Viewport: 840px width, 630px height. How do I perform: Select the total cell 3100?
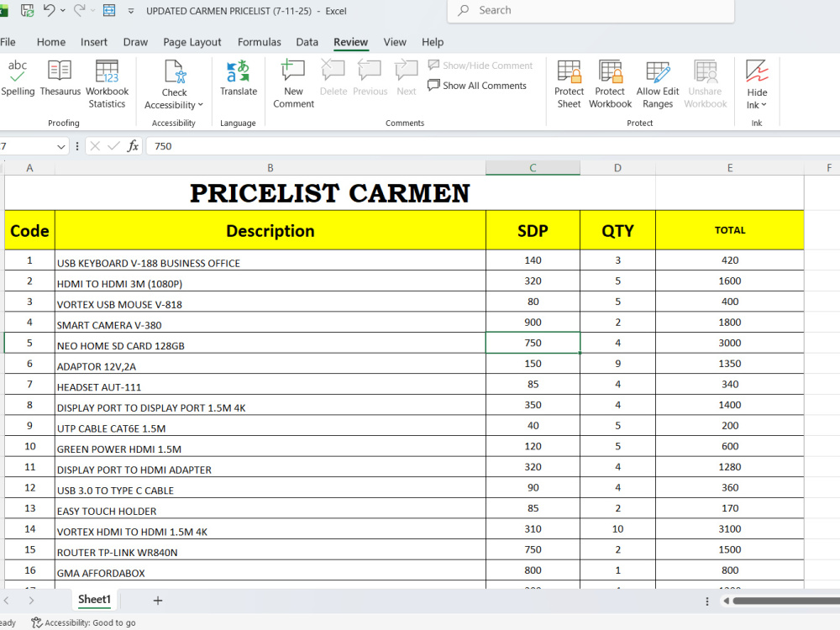click(730, 528)
